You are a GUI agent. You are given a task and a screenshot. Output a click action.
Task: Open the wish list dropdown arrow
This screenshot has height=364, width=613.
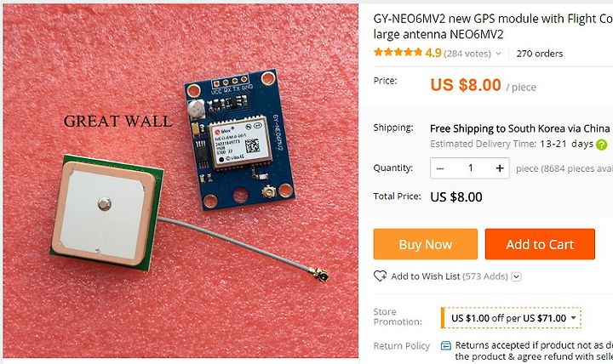517,277
